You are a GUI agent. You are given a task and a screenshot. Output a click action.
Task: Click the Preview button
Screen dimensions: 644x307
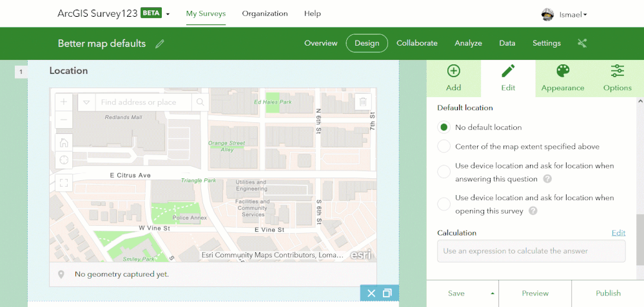pyautogui.click(x=535, y=293)
